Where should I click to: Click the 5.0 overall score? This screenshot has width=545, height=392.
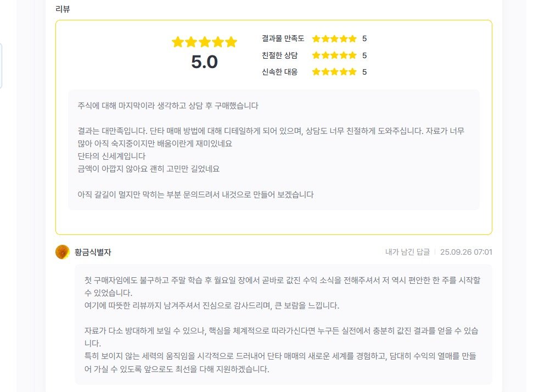coord(204,62)
